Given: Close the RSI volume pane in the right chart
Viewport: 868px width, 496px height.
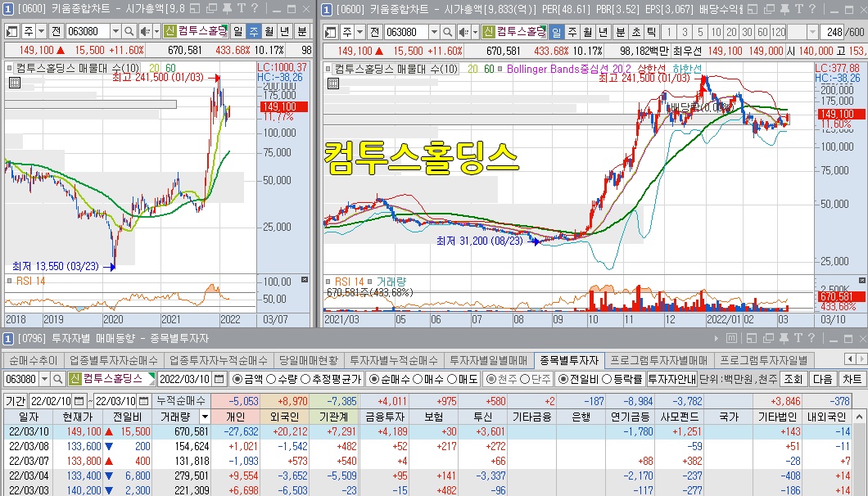Looking at the screenshot, I should [x=862, y=281].
